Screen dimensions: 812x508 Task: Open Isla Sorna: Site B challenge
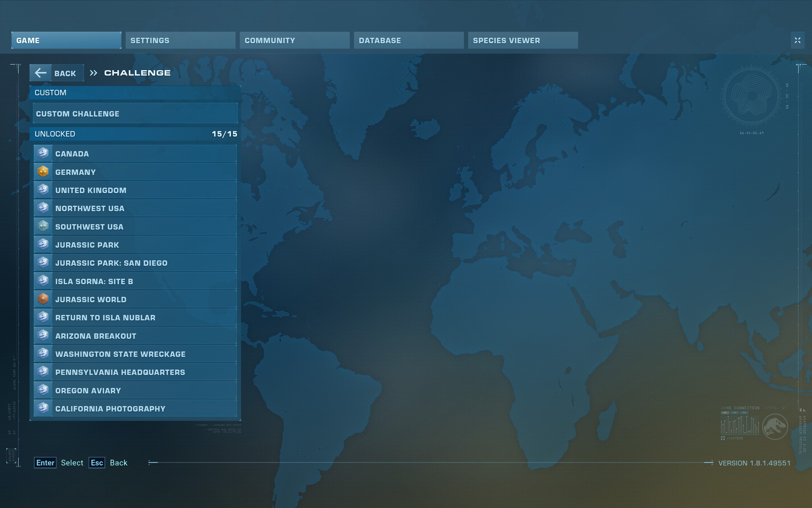pyautogui.click(x=135, y=281)
